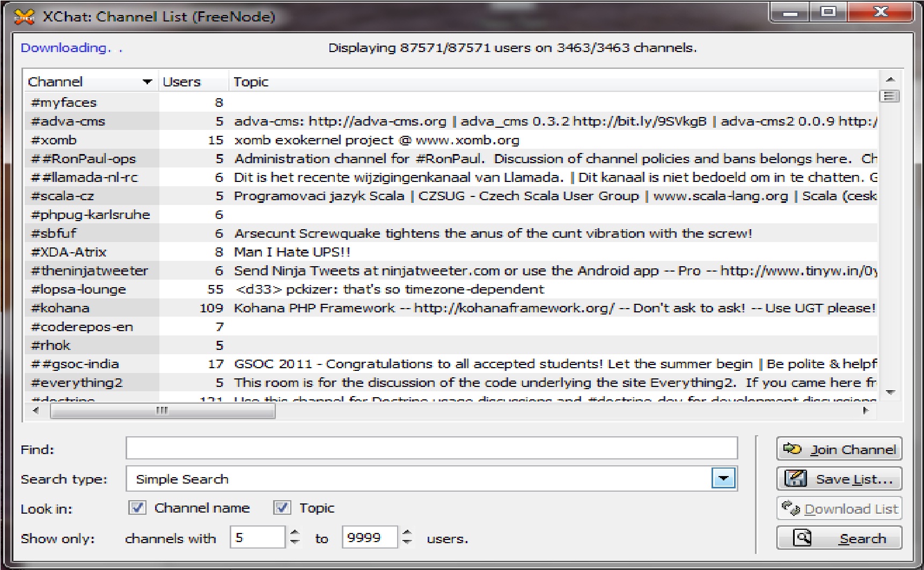
Task: Click the xomb exokernel project topic text
Action: (377, 140)
